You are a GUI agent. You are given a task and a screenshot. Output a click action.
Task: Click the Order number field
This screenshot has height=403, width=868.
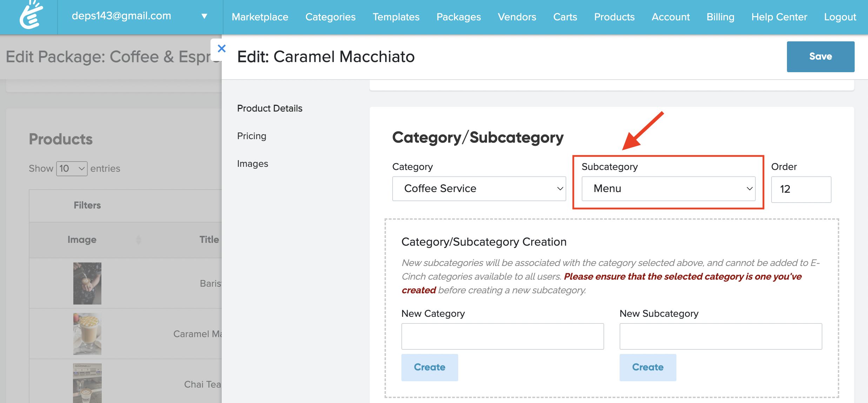(801, 189)
